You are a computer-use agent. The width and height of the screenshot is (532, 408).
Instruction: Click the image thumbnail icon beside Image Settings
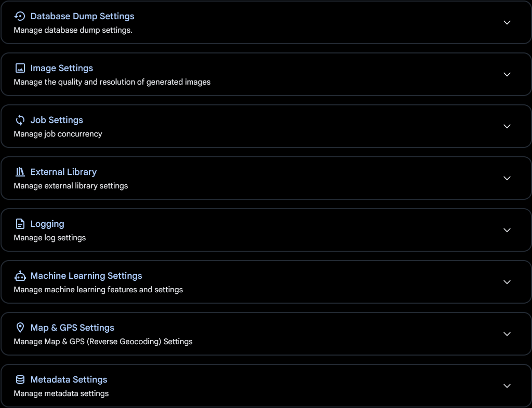(20, 68)
